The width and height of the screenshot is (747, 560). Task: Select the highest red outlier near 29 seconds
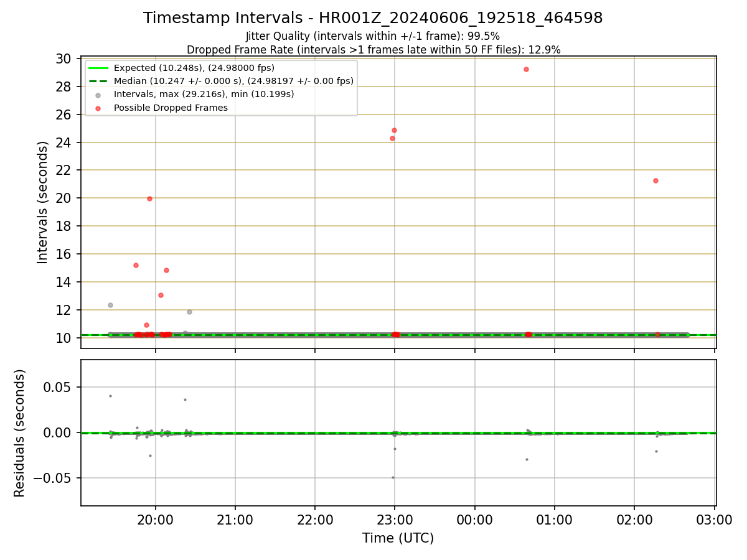526,69
